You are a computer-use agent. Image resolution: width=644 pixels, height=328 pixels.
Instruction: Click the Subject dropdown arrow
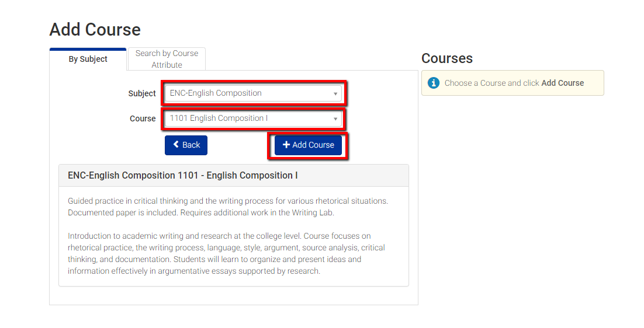[335, 94]
